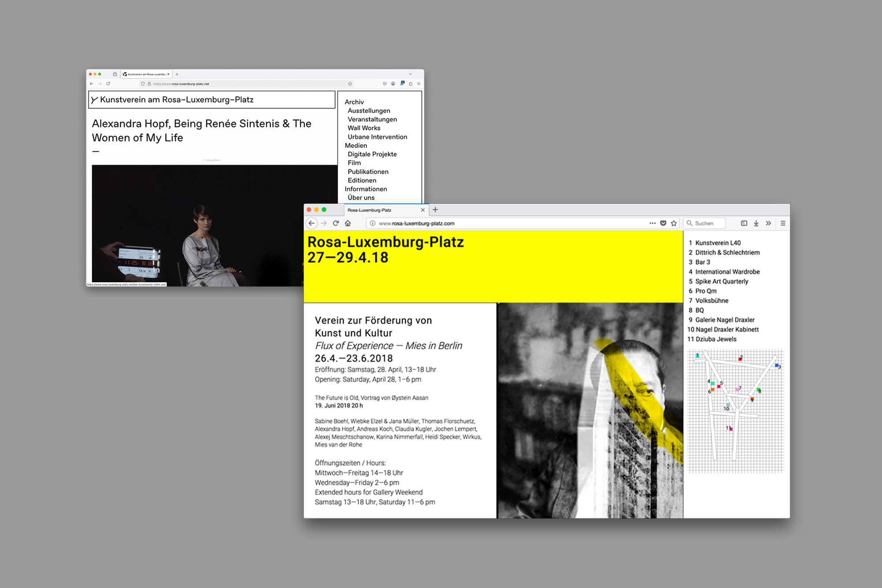Select 11 Dziuba Jewels in the list
The height and width of the screenshot is (588, 882).
tap(712, 339)
